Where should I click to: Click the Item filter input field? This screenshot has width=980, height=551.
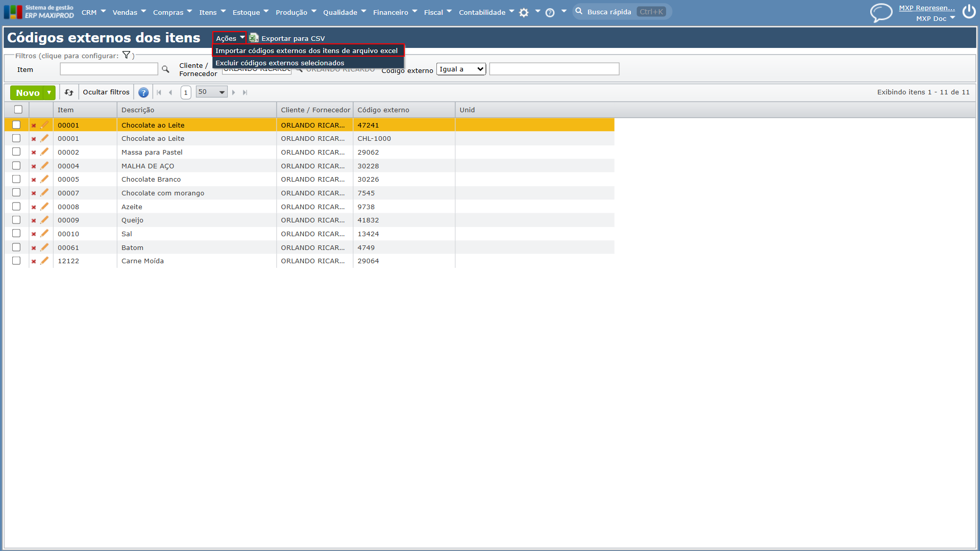pos(109,69)
